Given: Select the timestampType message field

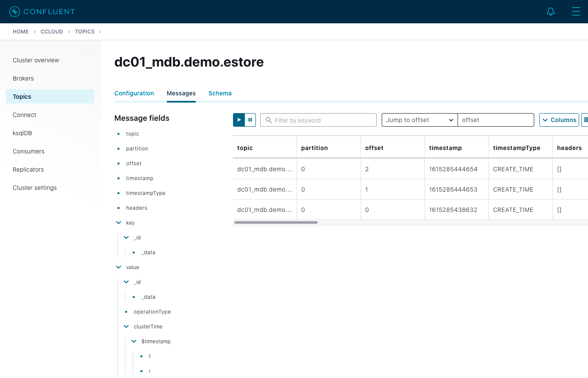Looking at the screenshot, I should point(146,193).
